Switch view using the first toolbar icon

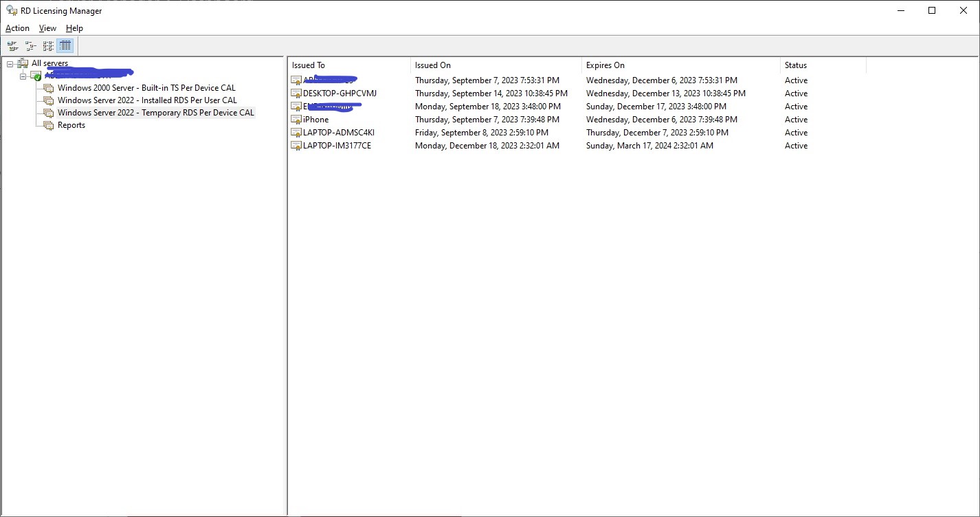12,45
